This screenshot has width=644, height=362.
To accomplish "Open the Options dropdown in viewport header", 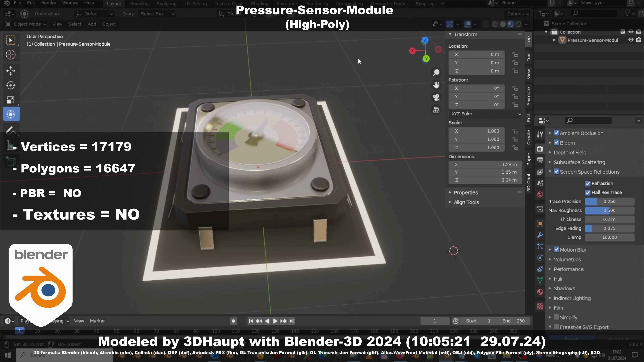I will (x=518, y=14).
